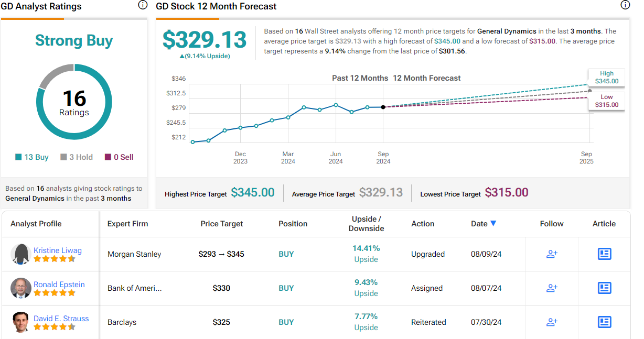The height and width of the screenshot is (339, 644).
Task: Sort table by Date arrow
Action: [493, 224]
